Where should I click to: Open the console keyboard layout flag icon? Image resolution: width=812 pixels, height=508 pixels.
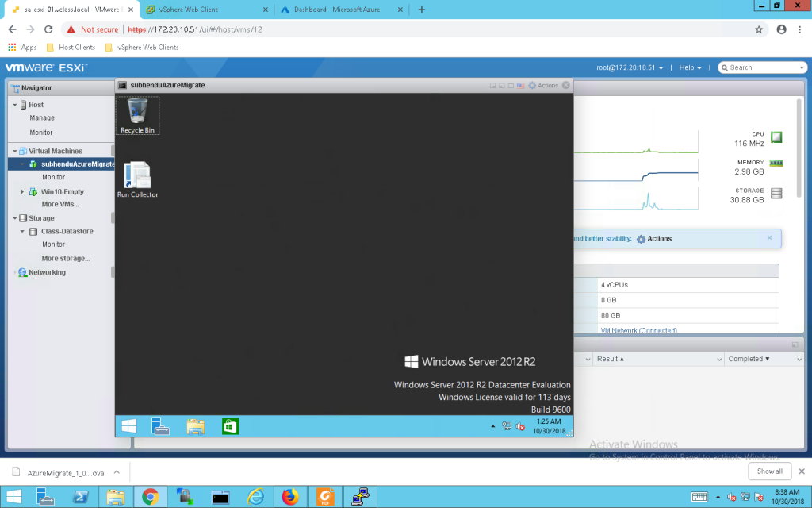click(520, 86)
